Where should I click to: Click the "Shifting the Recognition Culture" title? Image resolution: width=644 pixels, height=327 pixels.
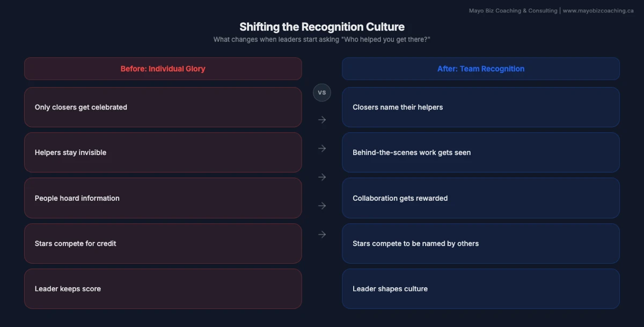pyautogui.click(x=322, y=26)
